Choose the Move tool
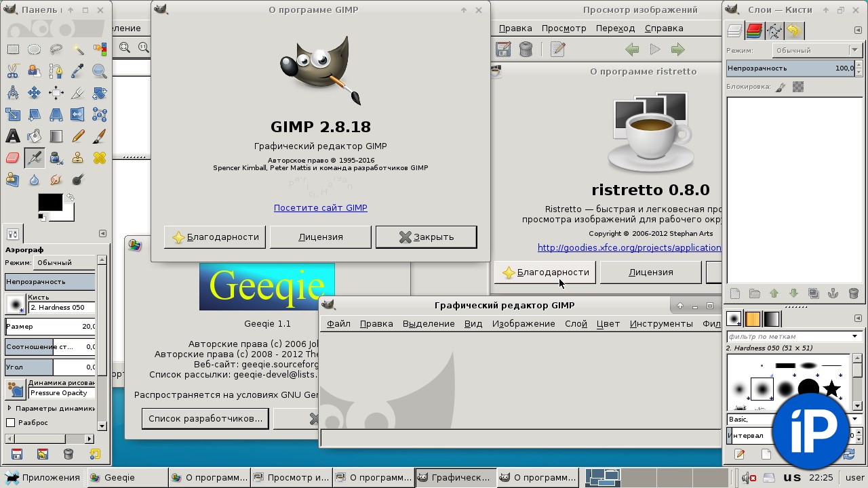 (34, 93)
